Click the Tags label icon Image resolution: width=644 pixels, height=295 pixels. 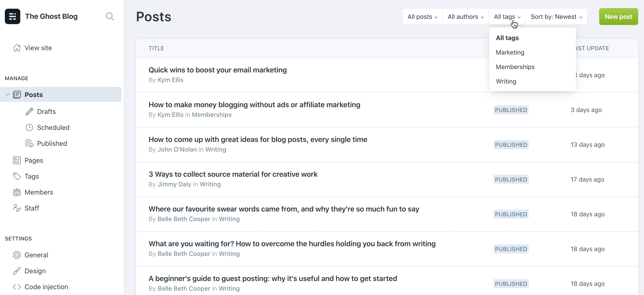click(x=17, y=176)
